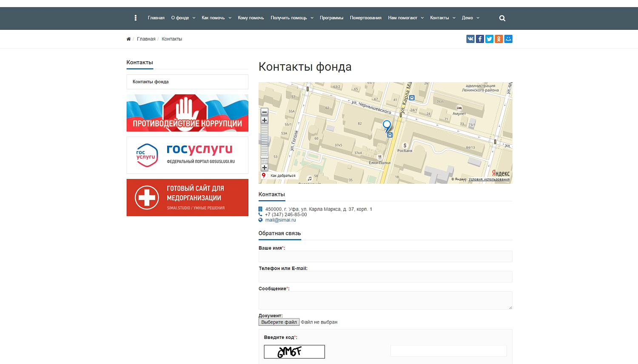Open the search magnifier in the navigation bar
638x364 pixels.
pyautogui.click(x=502, y=18)
